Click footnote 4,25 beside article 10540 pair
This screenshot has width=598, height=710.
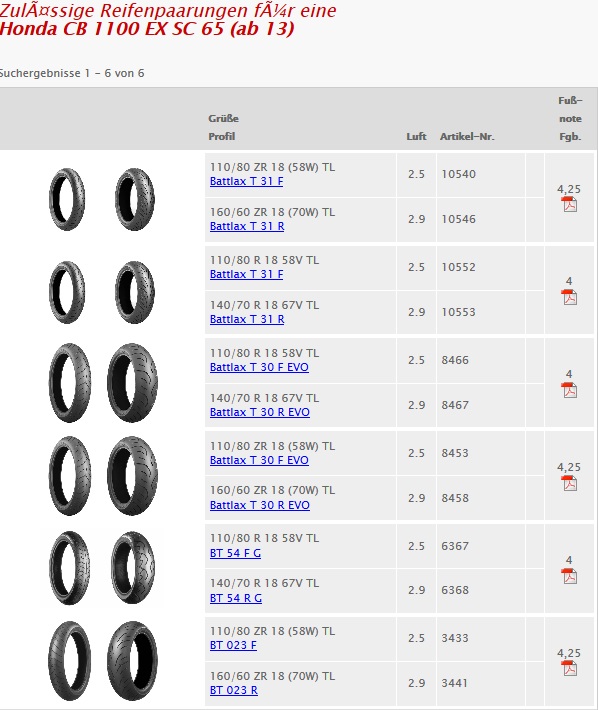click(x=569, y=189)
